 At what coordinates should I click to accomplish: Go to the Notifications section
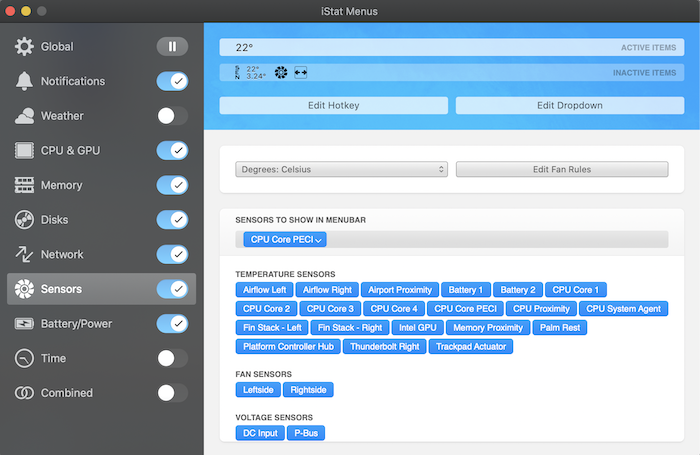pyautogui.click(x=73, y=81)
